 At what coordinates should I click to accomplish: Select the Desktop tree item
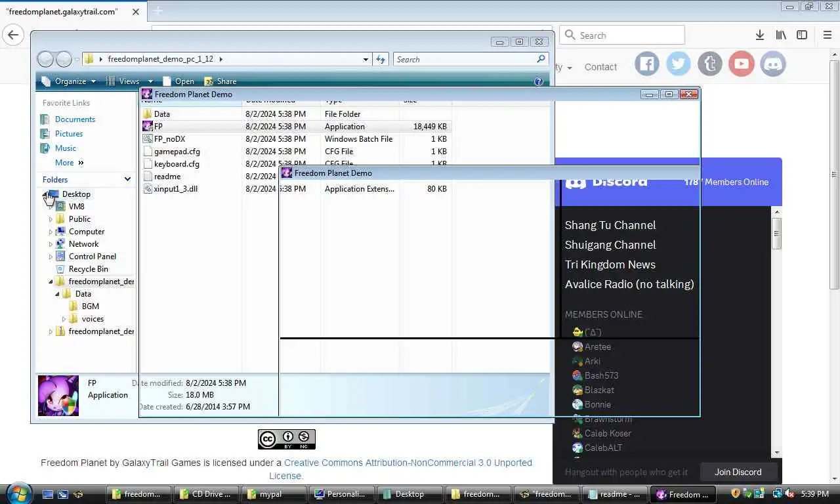tap(76, 194)
